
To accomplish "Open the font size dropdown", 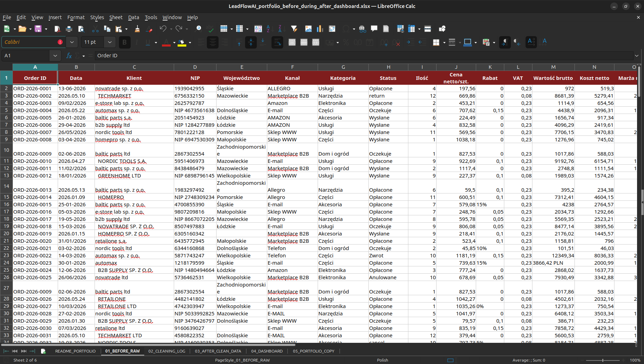I will click(x=110, y=42).
